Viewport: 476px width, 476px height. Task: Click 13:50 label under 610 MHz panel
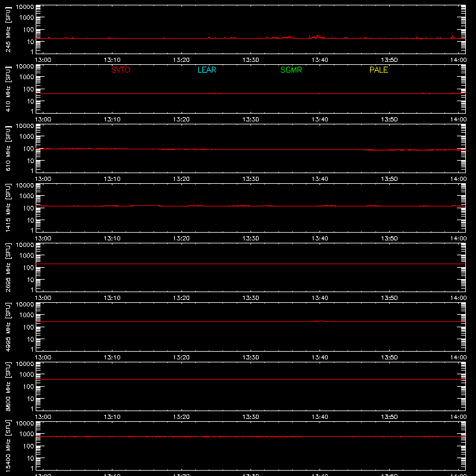pyautogui.click(x=389, y=179)
